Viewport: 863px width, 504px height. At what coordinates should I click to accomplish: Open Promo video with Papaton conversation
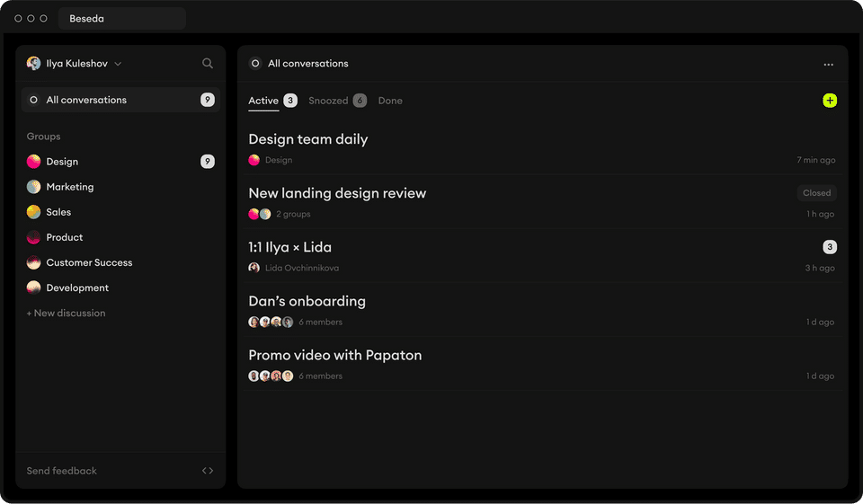point(542,364)
